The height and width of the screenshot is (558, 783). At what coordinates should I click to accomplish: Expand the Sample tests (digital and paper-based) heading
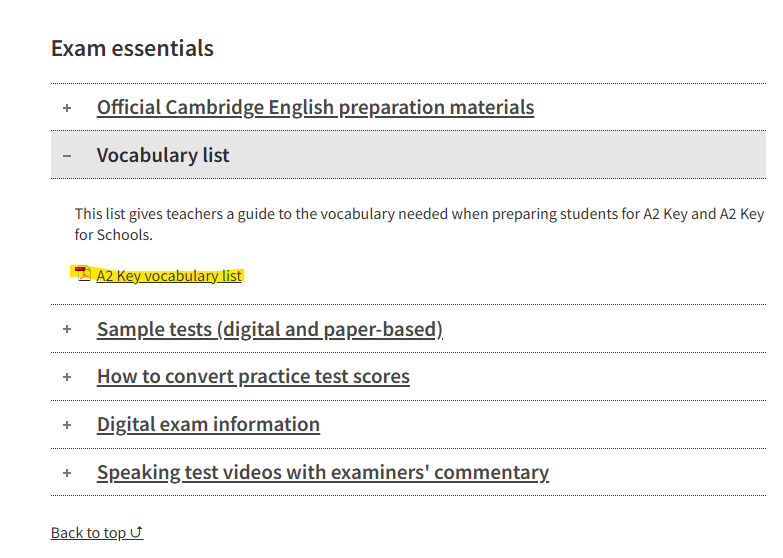click(x=269, y=329)
